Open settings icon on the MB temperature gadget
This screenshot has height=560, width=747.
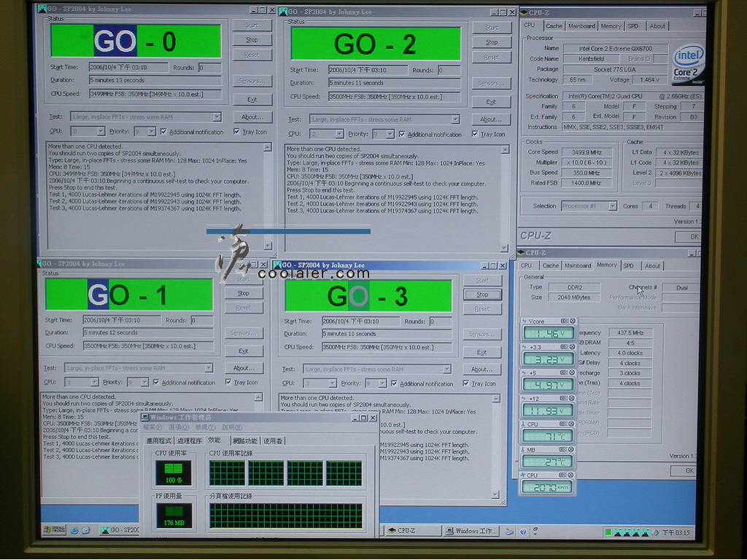564,449
